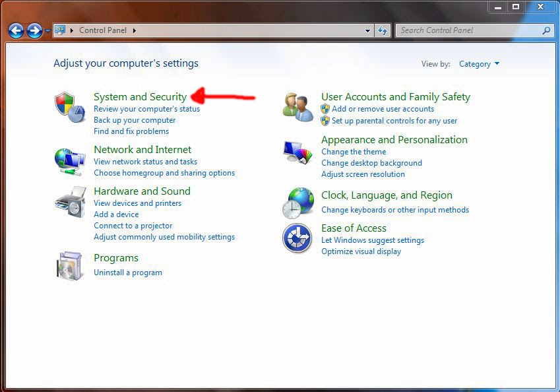Viewport: 560px width, 392px height.
Task: Open the address bar history dropdown
Action: (367, 31)
